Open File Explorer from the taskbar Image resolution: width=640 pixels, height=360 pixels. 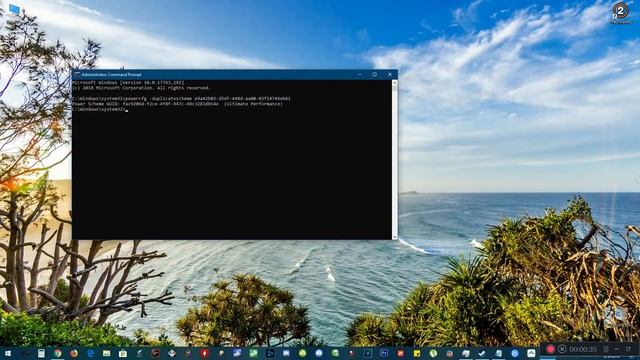click(x=107, y=353)
